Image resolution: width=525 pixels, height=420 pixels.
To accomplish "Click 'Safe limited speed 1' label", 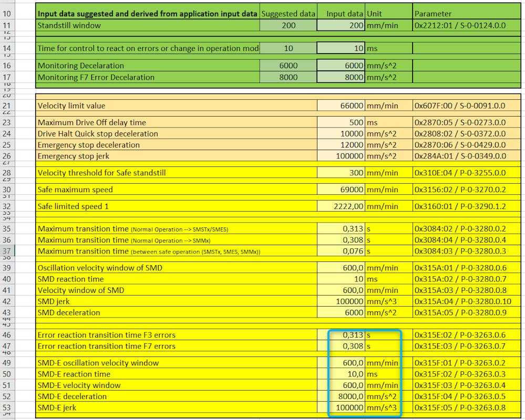I will click(x=176, y=206).
